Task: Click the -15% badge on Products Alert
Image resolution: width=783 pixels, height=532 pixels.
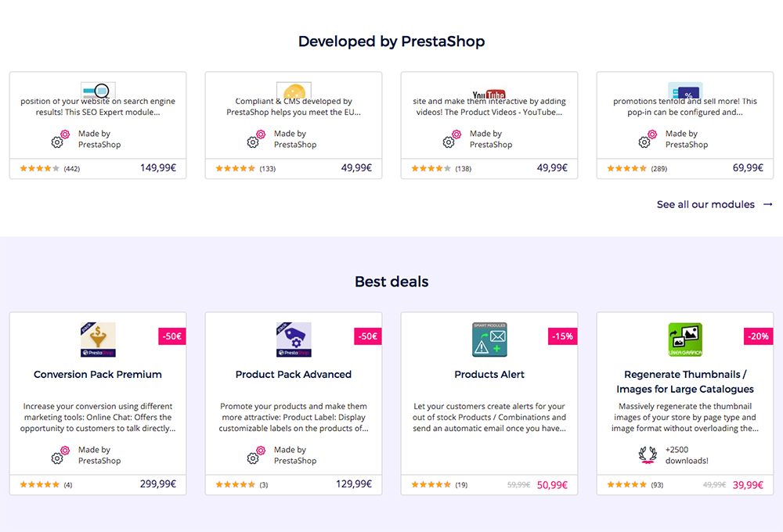Action: pyautogui.click(x=563, y=336)
